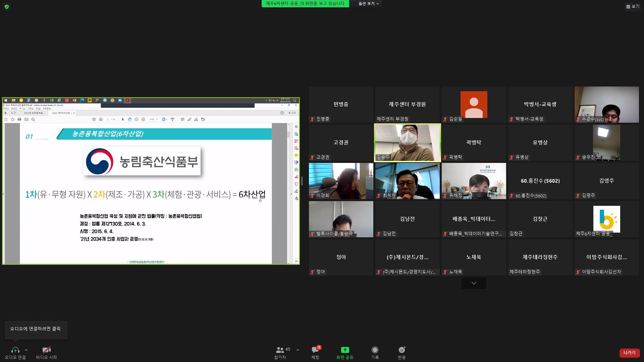Click the red 나가기 leave button
Screen dimensions: 644x362
(x=629, y=353)
